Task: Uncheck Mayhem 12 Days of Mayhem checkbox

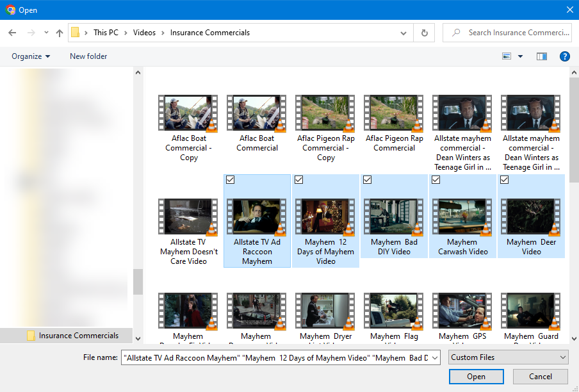Action: pos(298,180)
